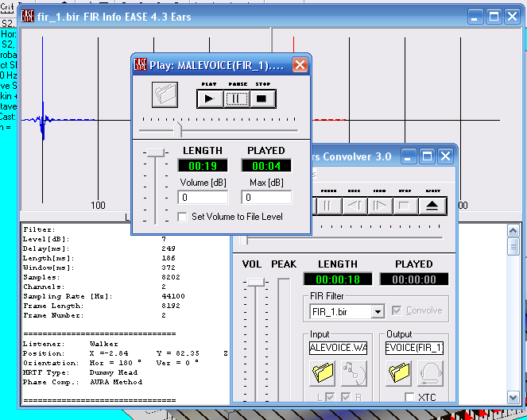Stop playback in the Play window
The image size is (527, 420).
pos(263,98)
